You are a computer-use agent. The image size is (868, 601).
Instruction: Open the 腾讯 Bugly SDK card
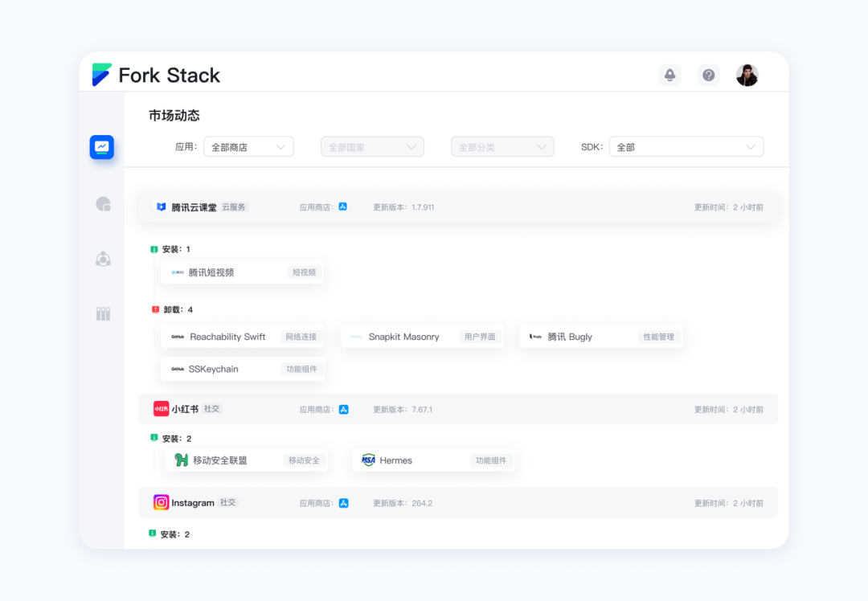point(601,337)
